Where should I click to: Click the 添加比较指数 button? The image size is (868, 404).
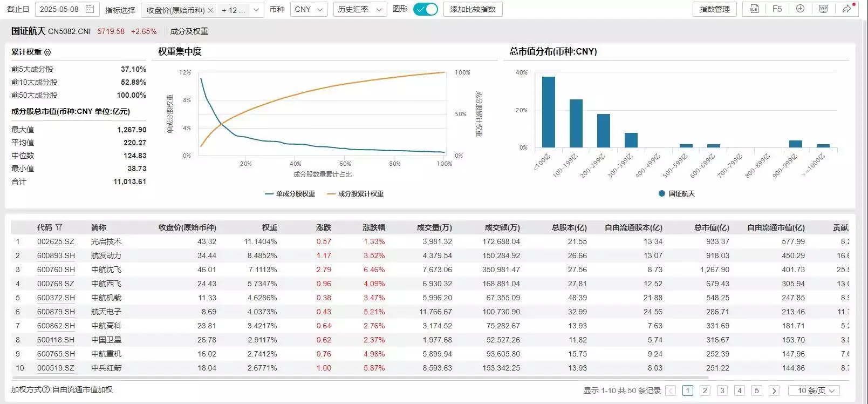point(473,9)
